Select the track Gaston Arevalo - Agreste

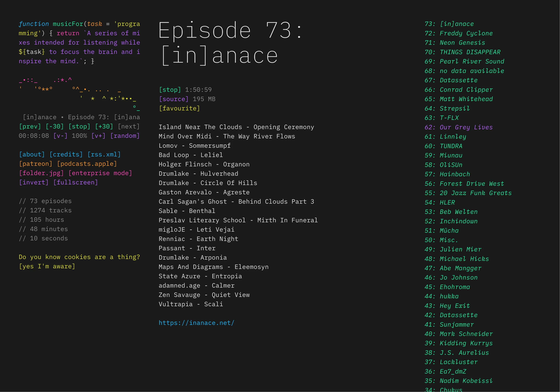pyautogui.click(x=204, y=192)
